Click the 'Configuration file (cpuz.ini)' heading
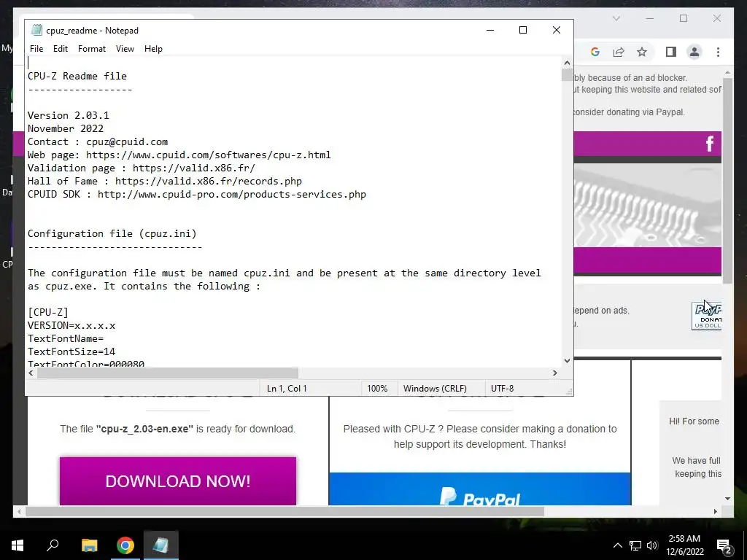The width and height of the screenshot is (747, 560). point(112,234)
